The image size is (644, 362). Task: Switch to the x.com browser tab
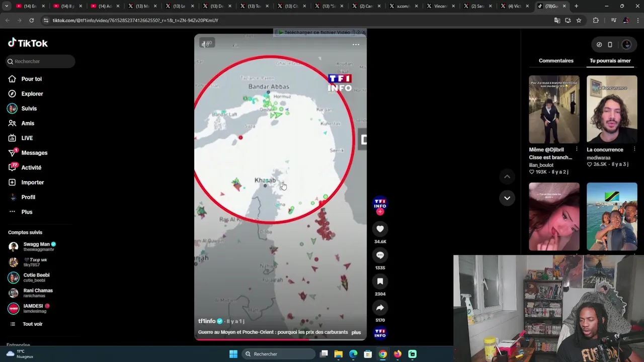click(404, 6)
